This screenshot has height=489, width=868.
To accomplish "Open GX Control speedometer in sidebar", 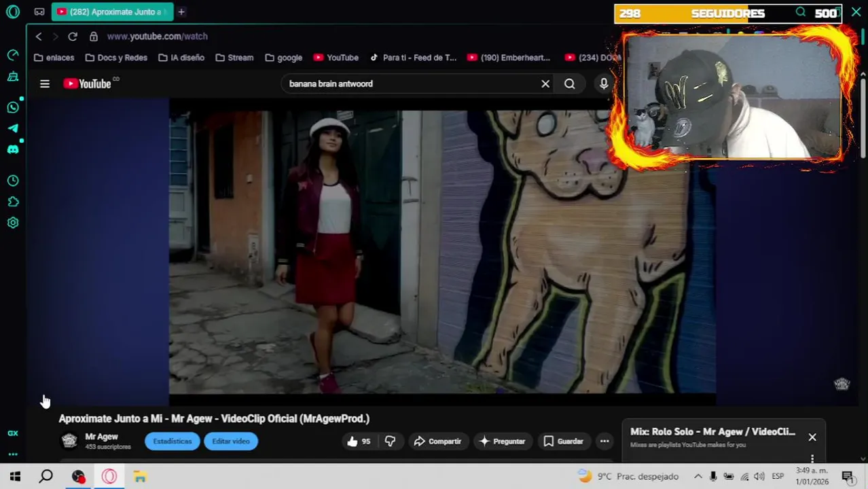I will 13,55.
